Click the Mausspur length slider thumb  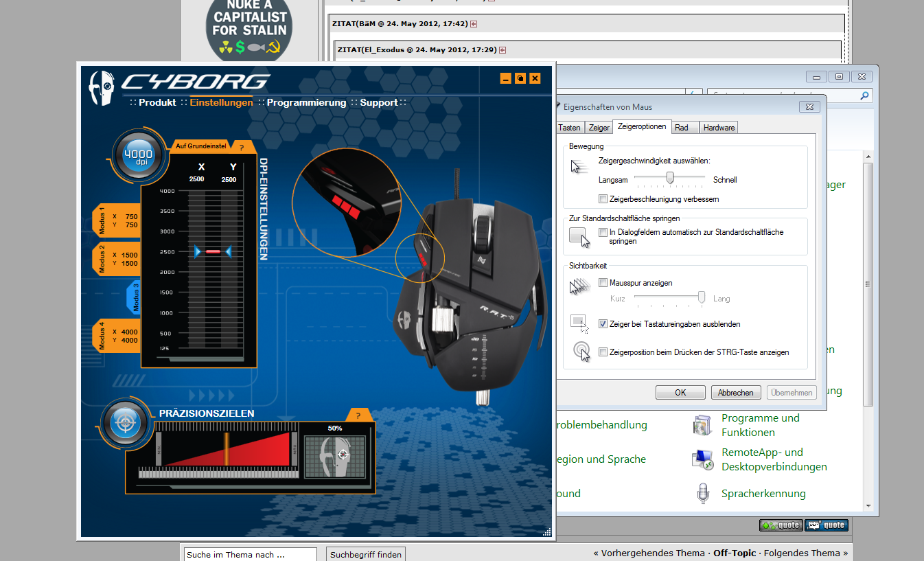pyautogui.click(x=702, y=297)
